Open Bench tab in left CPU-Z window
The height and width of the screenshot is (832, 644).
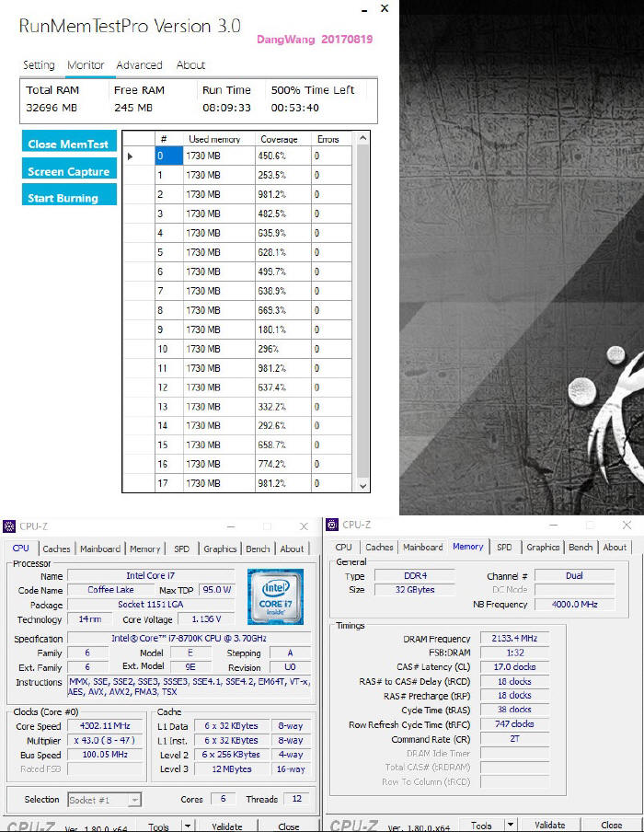(x=258, y=549)
